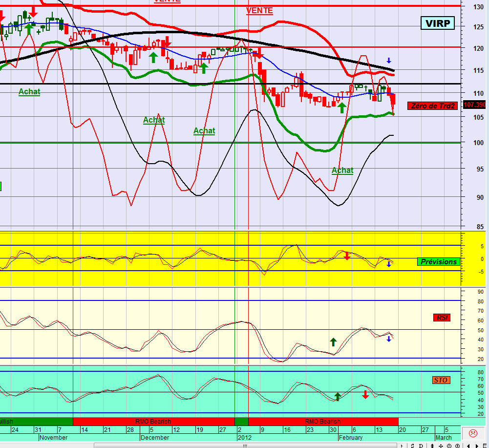The width and height of the screenshot is (489, 448).
Task: Click the RSI pane label
Action: coord(442,318)
